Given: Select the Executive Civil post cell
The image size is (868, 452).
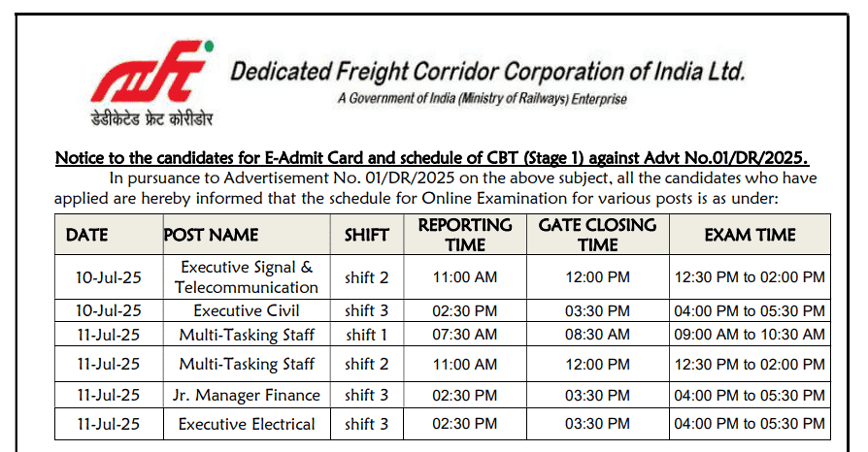Looking at the screenshot, I should [x=247, y=310].
